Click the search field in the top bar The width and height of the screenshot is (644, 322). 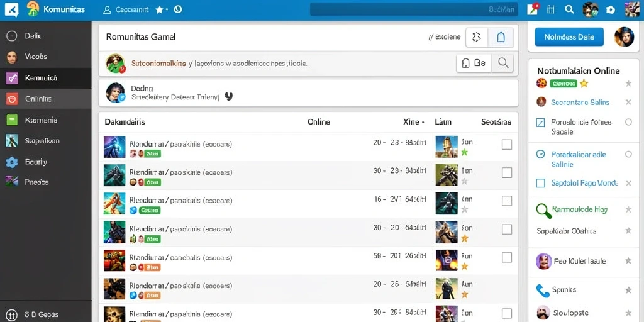tap(414, 9)
